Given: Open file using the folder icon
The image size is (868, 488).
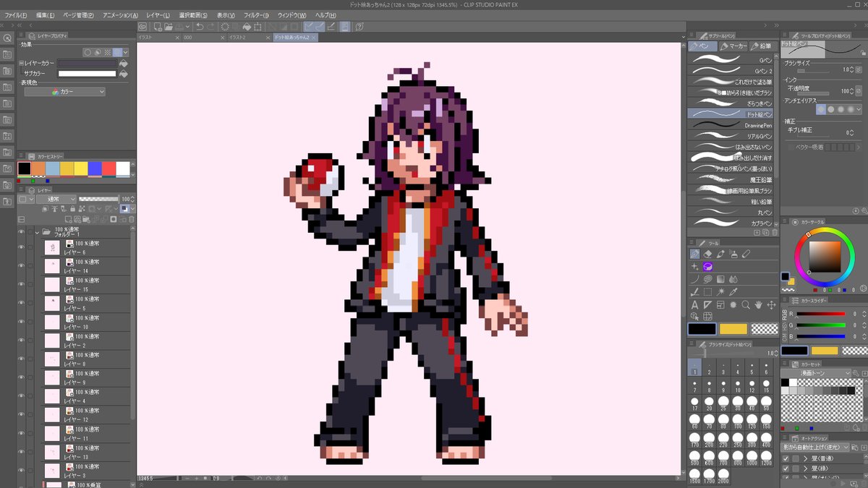Looking at the screenshot, I should (x=169, y=27).
